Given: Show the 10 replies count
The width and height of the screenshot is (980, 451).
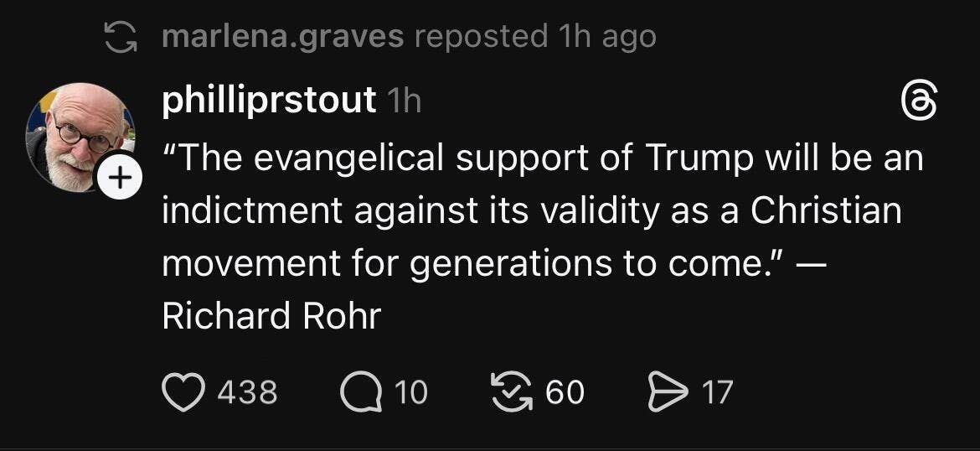Looking at the screenshot, I should pyautogui.click(x=410, y=392).
